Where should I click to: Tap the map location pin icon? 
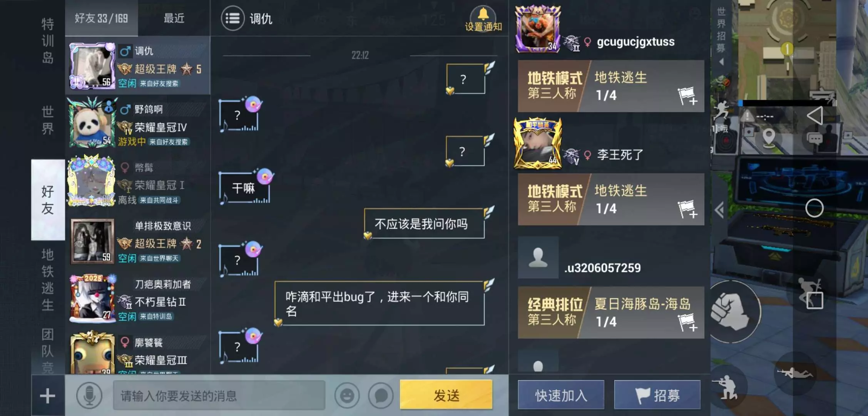coord(769,137)
